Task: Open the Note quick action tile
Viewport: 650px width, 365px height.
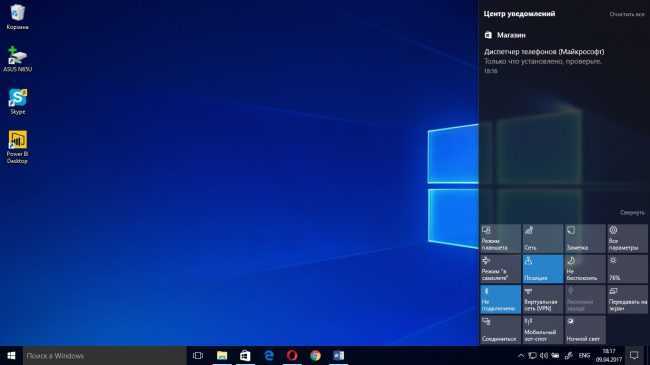Action: click(x=585, y=238)
